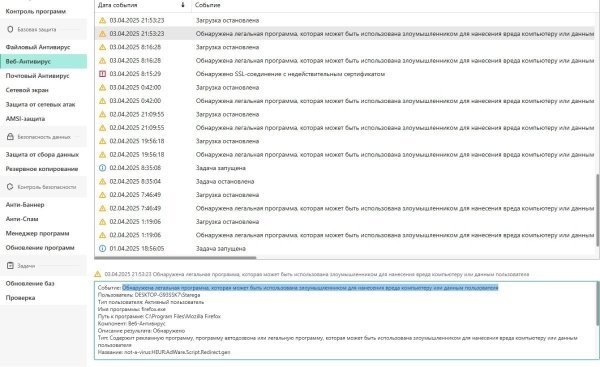
Task: Click warning icon of highlighted 21:53:23 'Обнаружена' row
Action: pos(103,34)
